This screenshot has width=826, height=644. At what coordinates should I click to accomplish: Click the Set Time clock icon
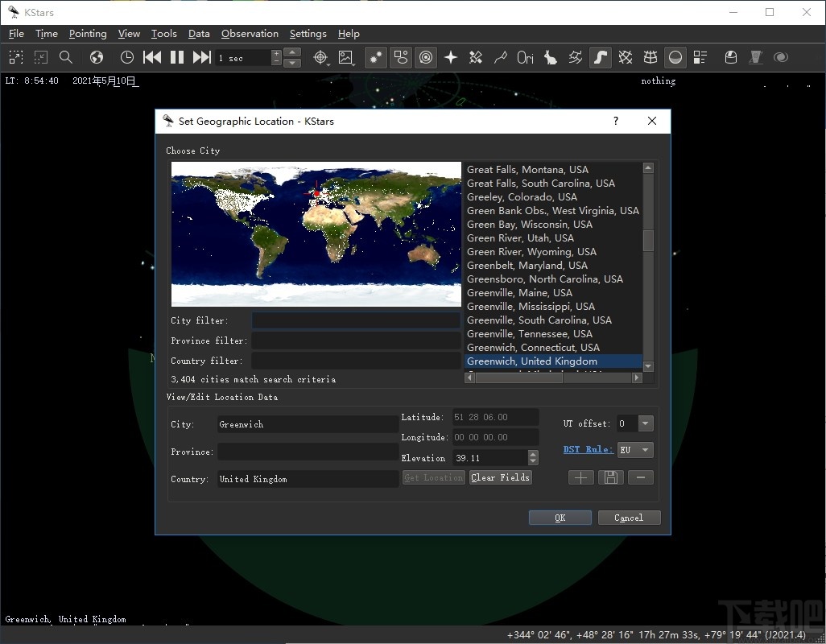pos(127,57)
